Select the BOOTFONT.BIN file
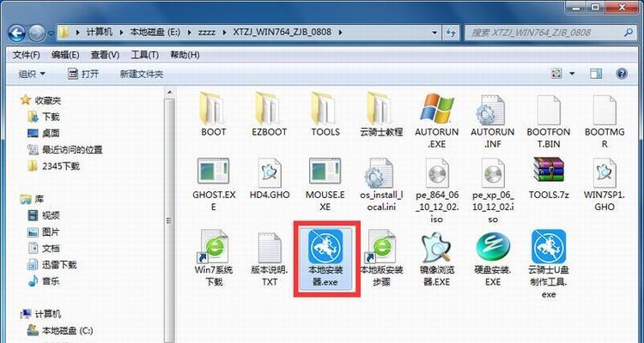The width and height of the screenshot is (644, 343). click(x=549, y=120)
